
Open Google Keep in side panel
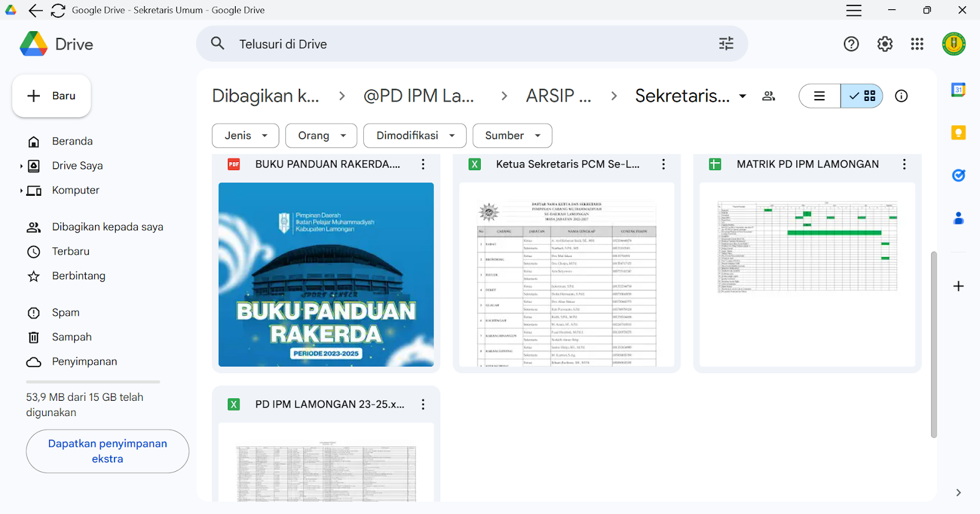(x=959, y=133)
